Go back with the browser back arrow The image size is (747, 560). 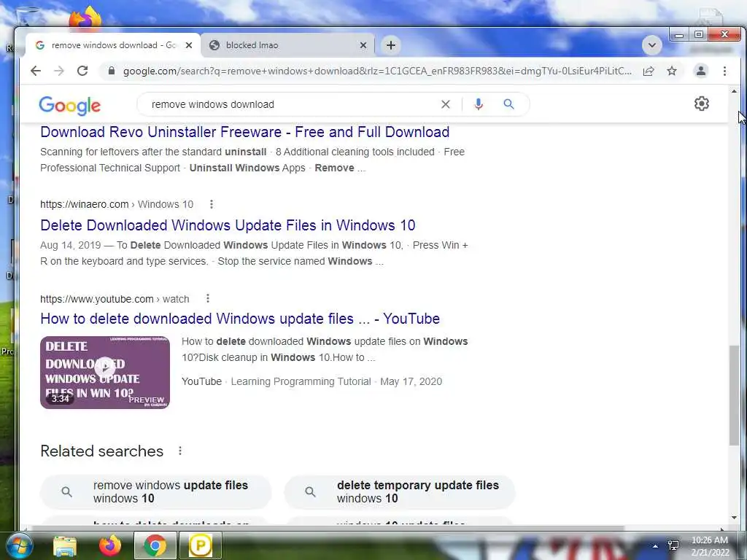[x=36, y=71]
